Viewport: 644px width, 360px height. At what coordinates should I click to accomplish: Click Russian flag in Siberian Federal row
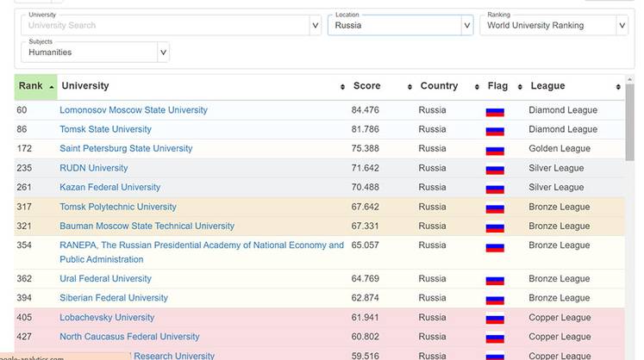[495, 299]
